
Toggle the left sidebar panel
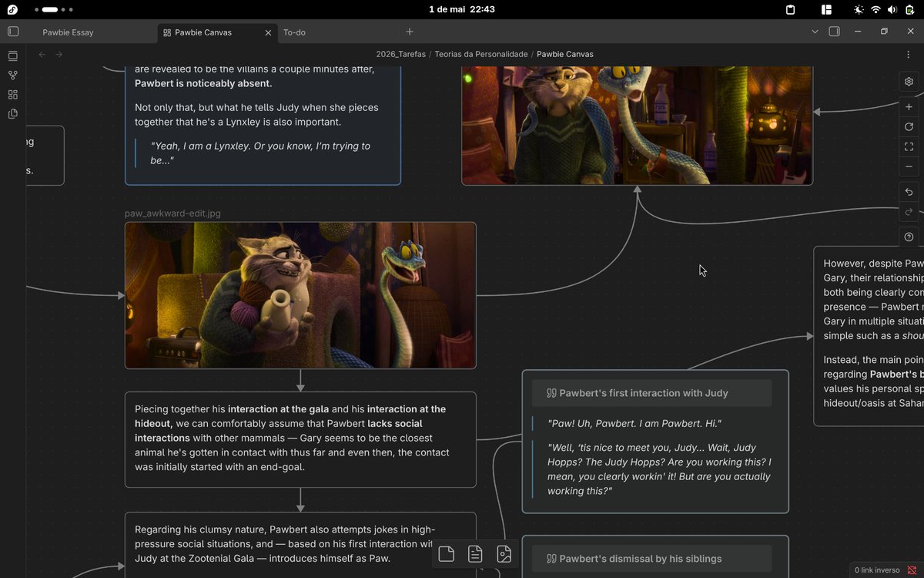13,32
